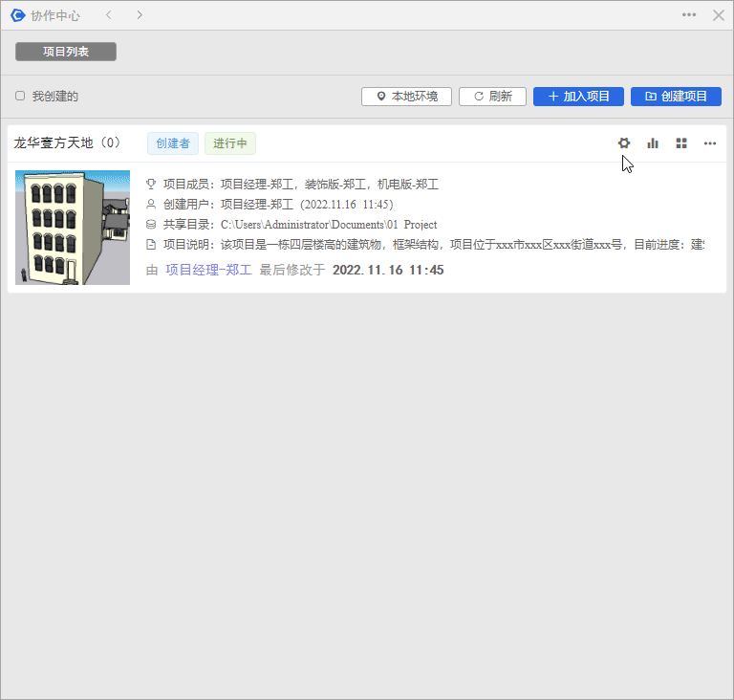Open project card more options ellipsis
Image resolution: width=734 pixels, height=700 pixels.
(710, 143)
